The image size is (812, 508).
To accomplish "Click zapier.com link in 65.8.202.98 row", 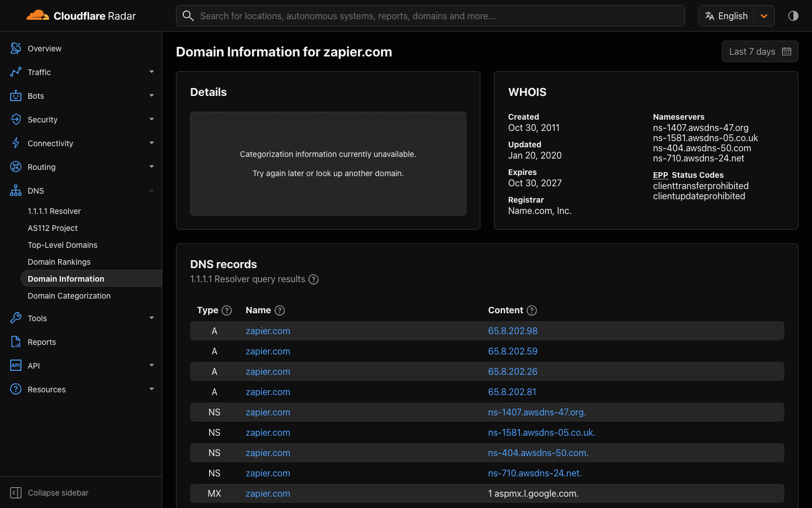I will [268, 331].
